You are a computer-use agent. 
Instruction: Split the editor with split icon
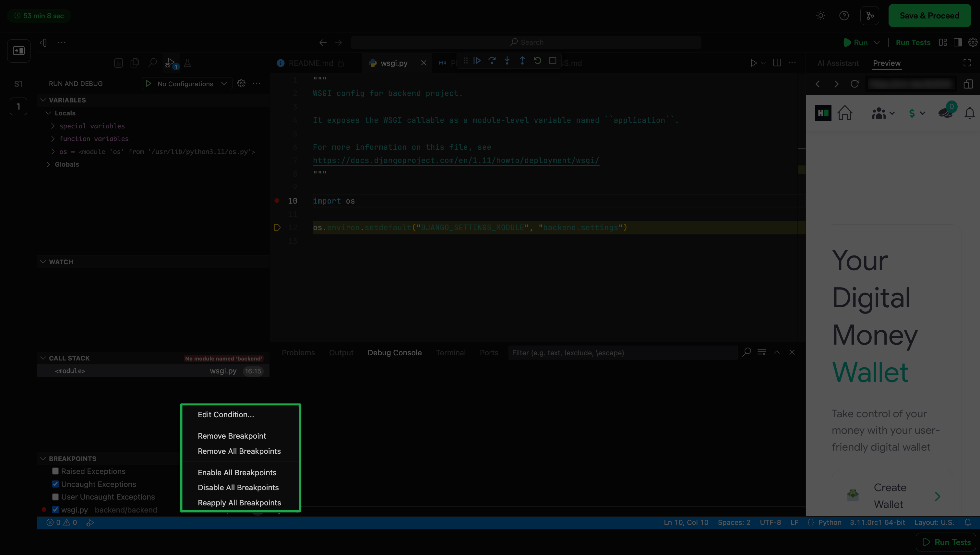pyautogui.click(x=777, y=63)
